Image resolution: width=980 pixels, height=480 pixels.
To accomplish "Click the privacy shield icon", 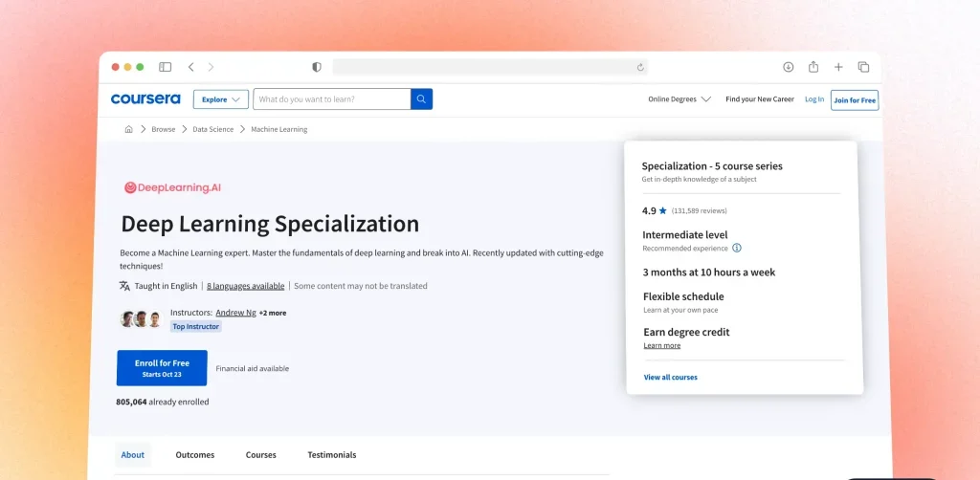I will tap(317, 67).
